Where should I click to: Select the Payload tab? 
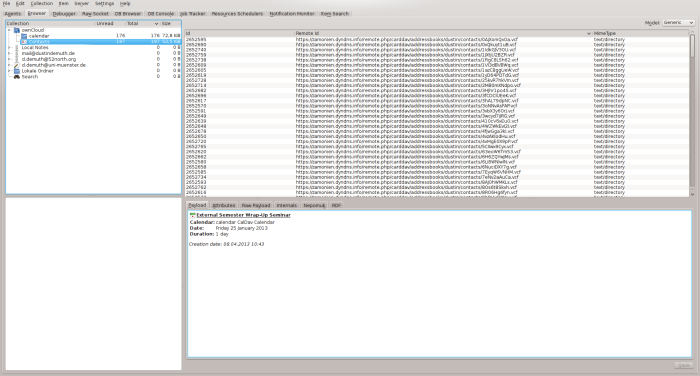(x=197, y=205)
